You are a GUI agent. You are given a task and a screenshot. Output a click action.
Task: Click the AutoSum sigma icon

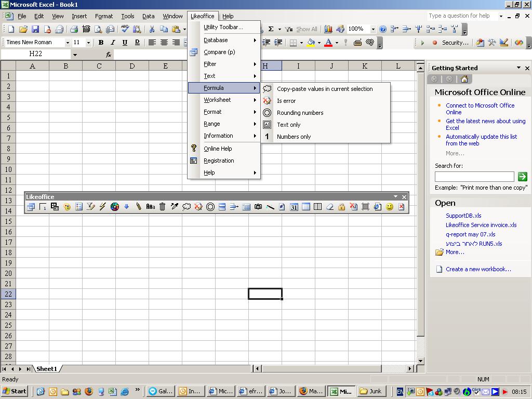(x=271, y=29)
